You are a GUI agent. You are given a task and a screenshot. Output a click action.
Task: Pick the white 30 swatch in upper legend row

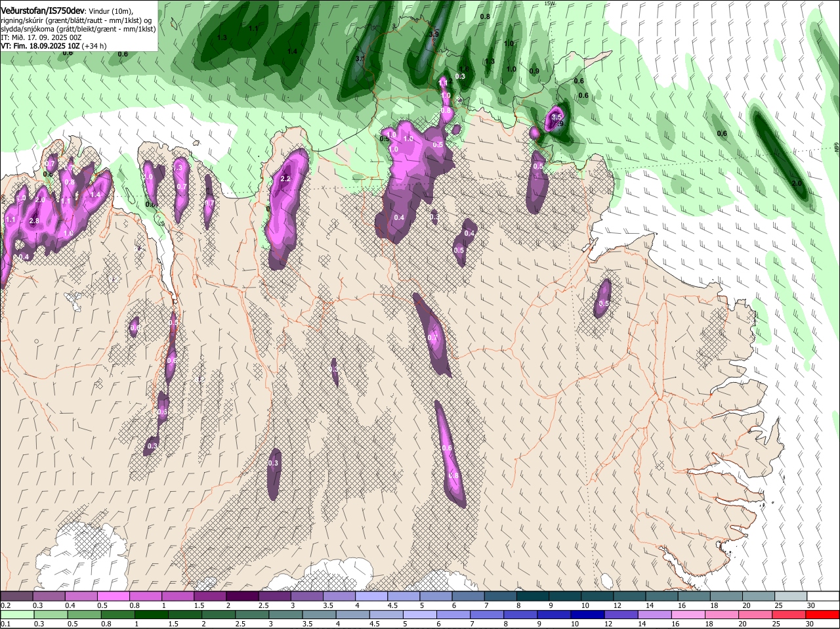click(823, 596)
